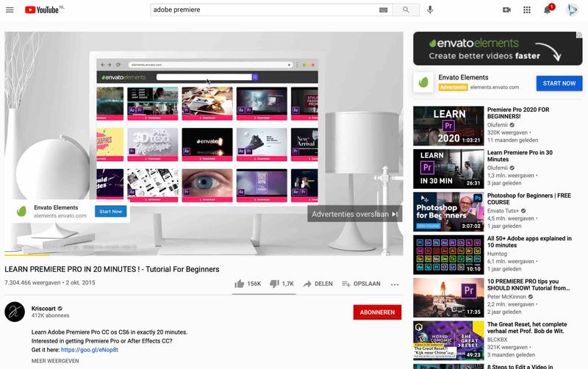Open more actions three-dot menu

(x=395, y=284)
